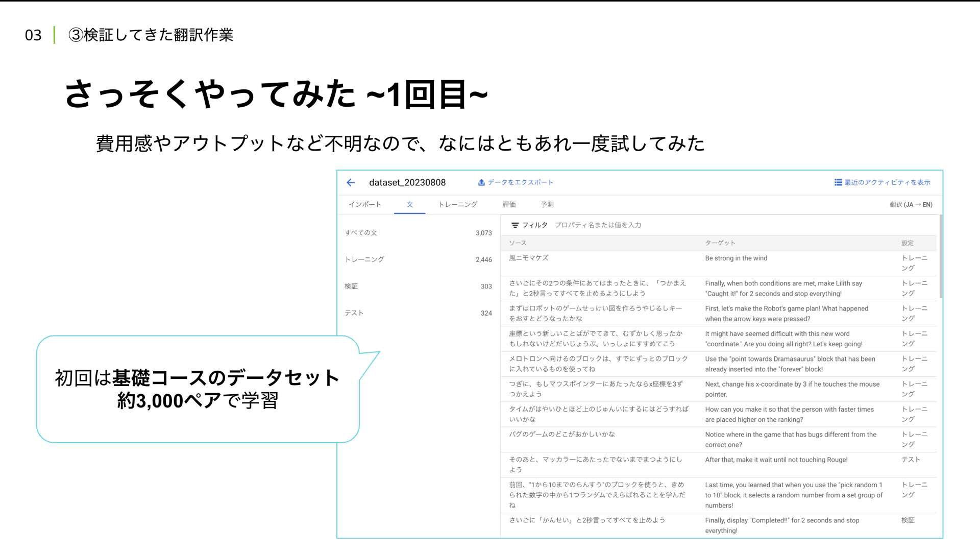Open the 評価 tab
The height and width of the screenshot is (552, 980).
click(x=509, y=205)
